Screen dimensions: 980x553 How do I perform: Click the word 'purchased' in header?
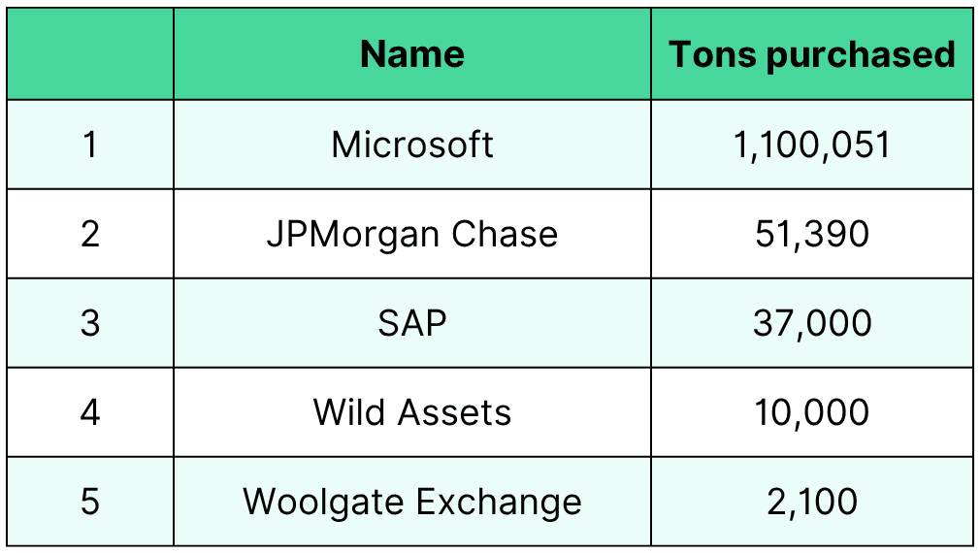[x=861, y=56]
